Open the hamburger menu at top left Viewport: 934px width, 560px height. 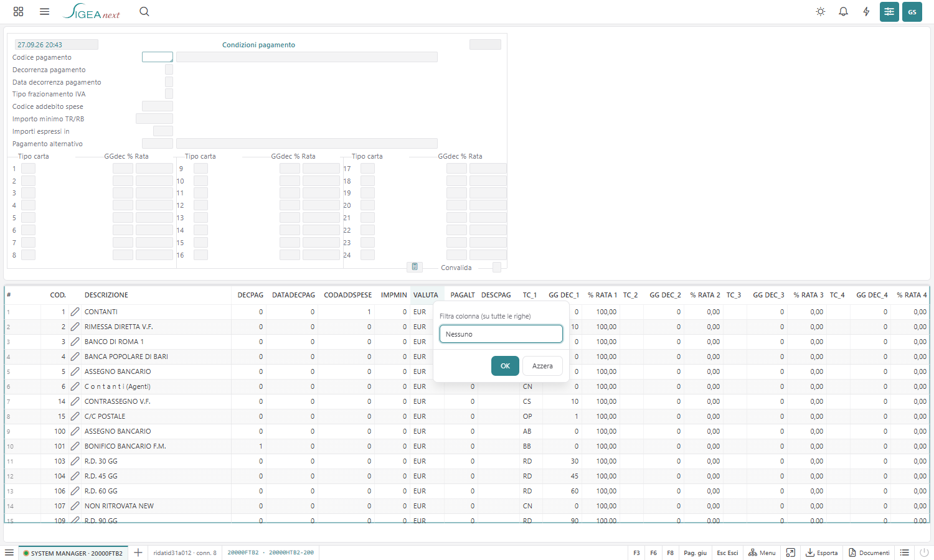coord(44,11)
